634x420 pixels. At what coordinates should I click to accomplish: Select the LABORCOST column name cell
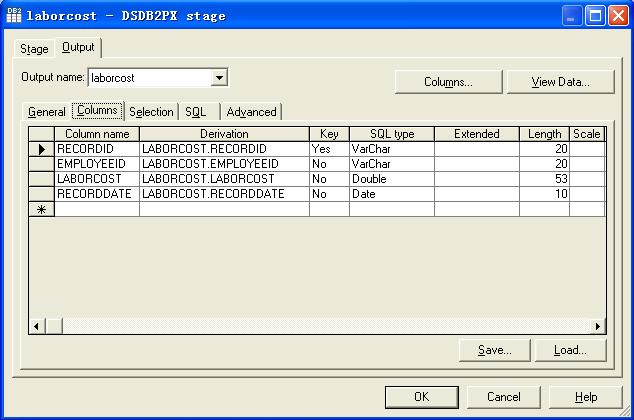(x=97, y=179)
